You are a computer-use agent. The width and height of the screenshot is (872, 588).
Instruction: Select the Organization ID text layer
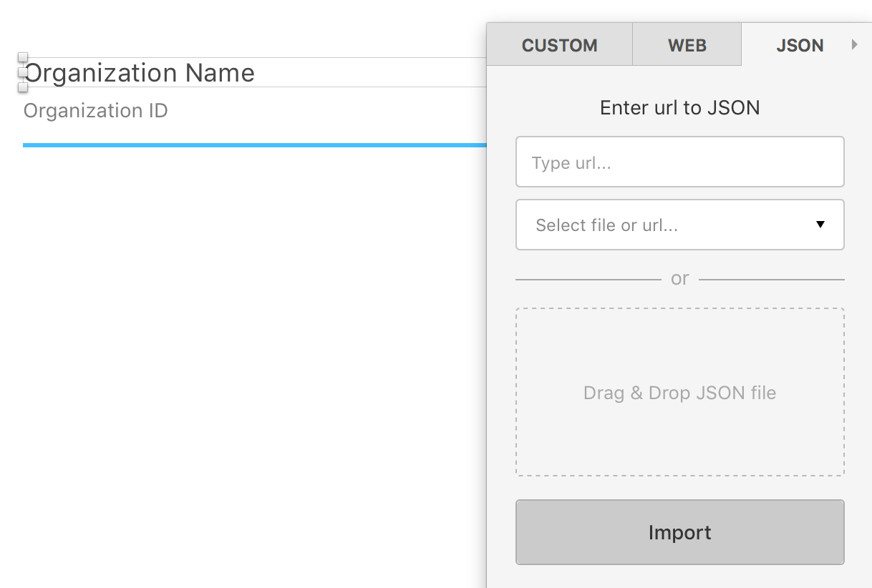click(x=96, y=111)
